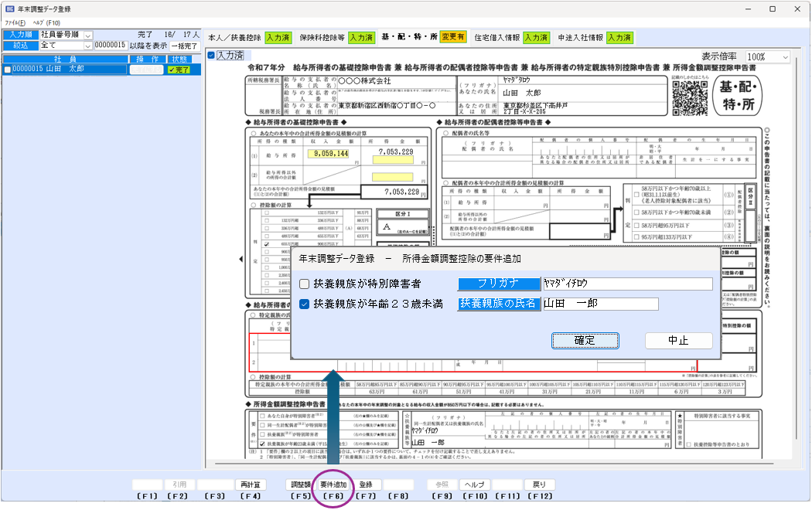
Task: Click 中止 to cancel the dialog
Action: pyautogui.click(x=678, y=341)
